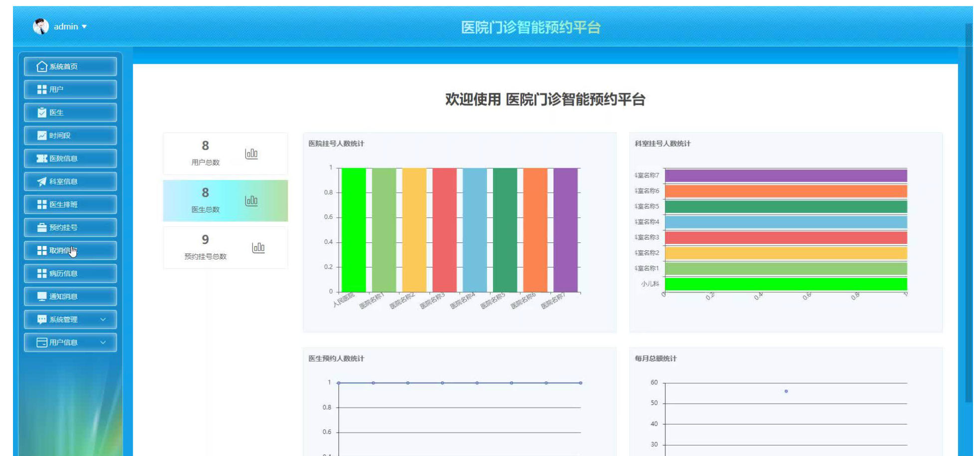
Task: Open the 系统首页 menu item
Action: click(70, 66)
